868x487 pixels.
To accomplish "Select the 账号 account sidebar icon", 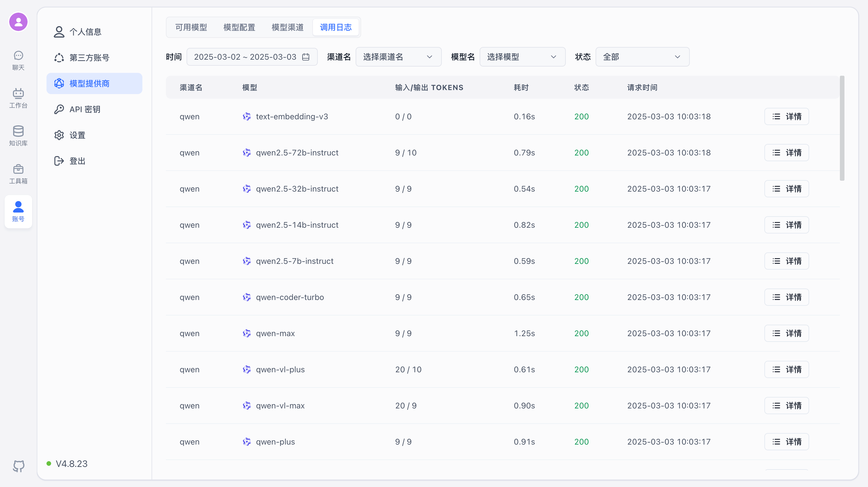I will point(18,211).
